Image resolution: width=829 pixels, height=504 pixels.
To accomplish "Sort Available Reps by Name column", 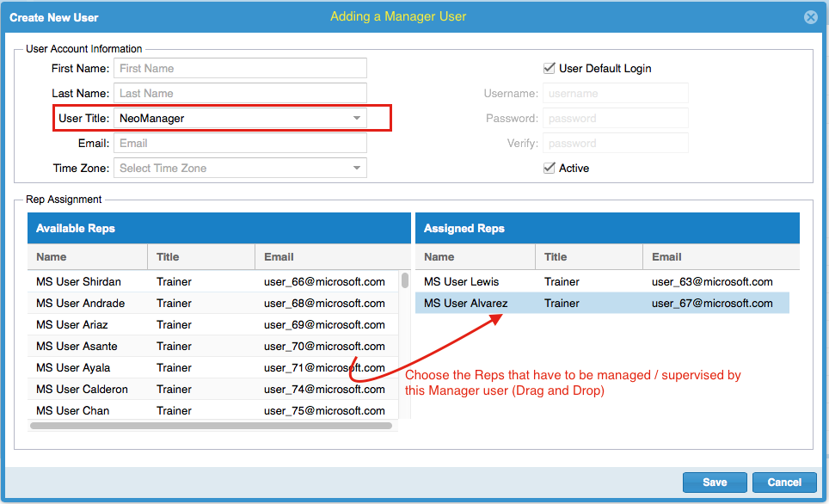I will click(87, 256).
